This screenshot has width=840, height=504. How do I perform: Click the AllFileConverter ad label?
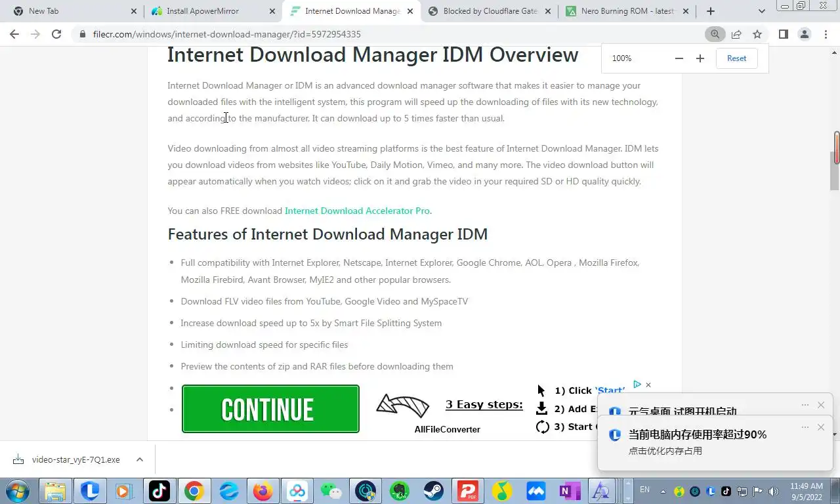(x=448, y=429)
